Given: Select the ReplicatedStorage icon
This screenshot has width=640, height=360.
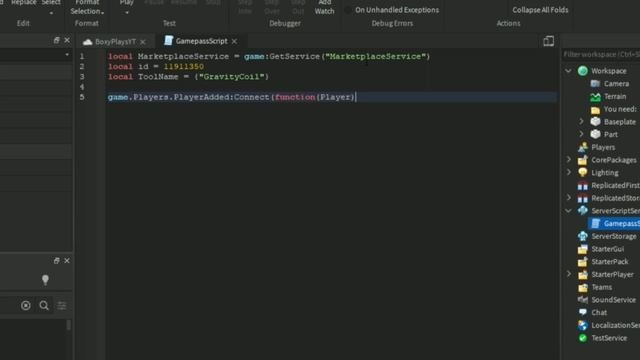Looking at the screenshot, I should [x=582, y=198].
